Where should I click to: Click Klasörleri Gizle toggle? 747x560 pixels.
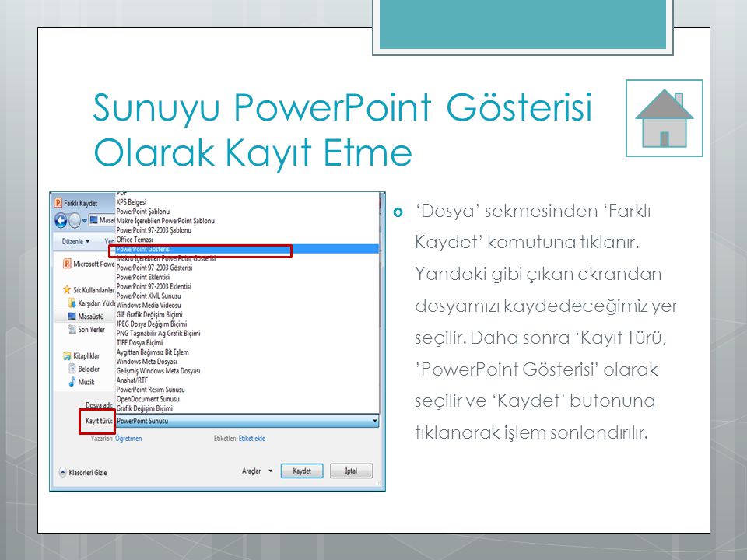tap(83, 472)
